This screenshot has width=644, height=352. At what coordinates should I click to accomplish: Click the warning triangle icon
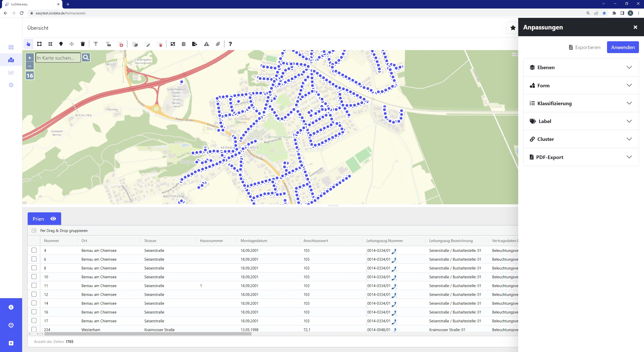207,44
